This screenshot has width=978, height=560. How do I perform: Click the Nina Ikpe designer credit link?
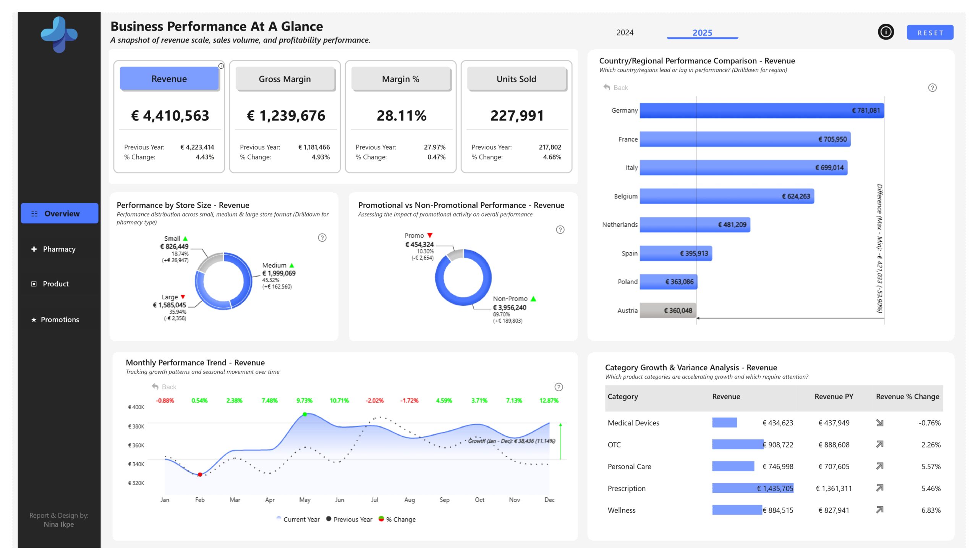point(58,524)
